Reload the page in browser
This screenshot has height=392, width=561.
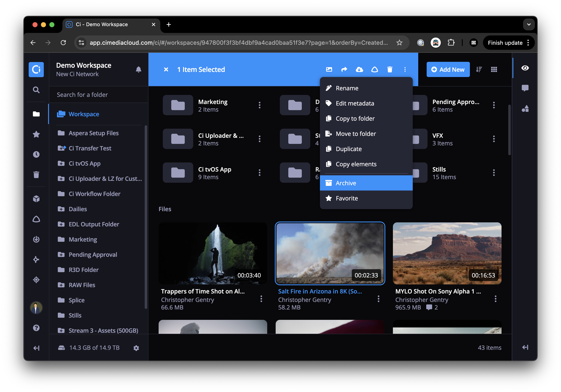coord(63,43)
